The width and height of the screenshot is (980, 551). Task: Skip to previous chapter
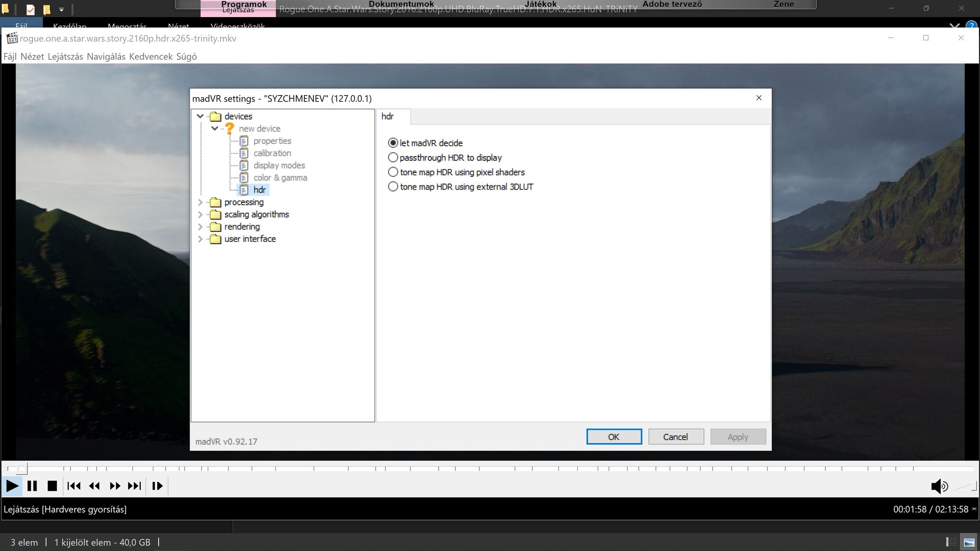[74, 486]
